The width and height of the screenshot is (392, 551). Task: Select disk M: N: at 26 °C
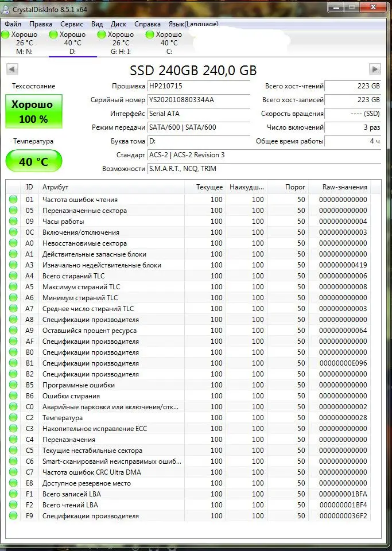pyautogui.click(x=24, y=43)
